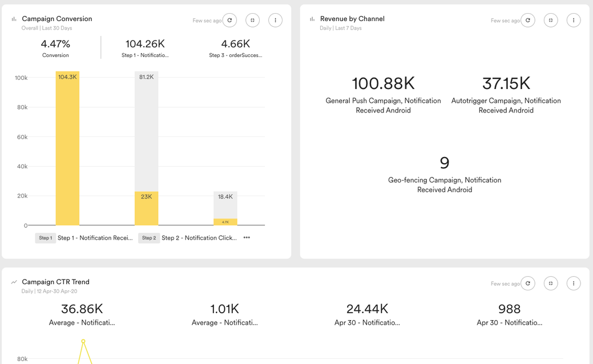Click bar chart icon beside Campaign Conversion title

click(x=14, y=19)
